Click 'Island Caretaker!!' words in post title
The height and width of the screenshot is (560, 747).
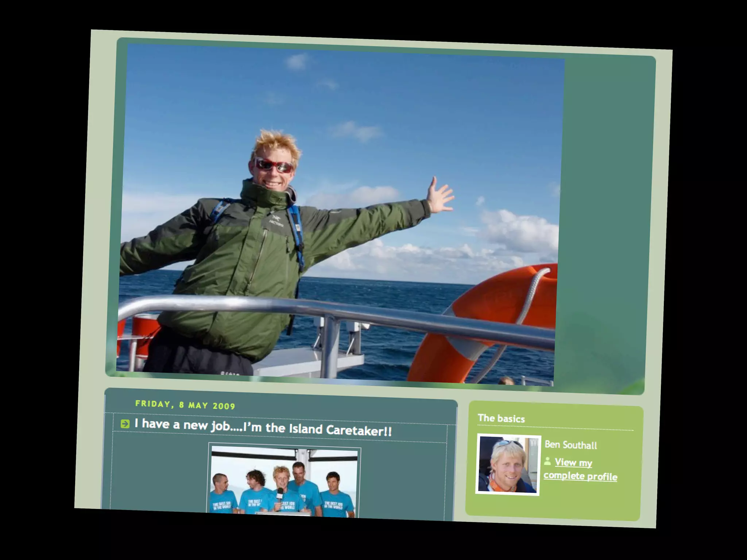click(x=340, y=430)
